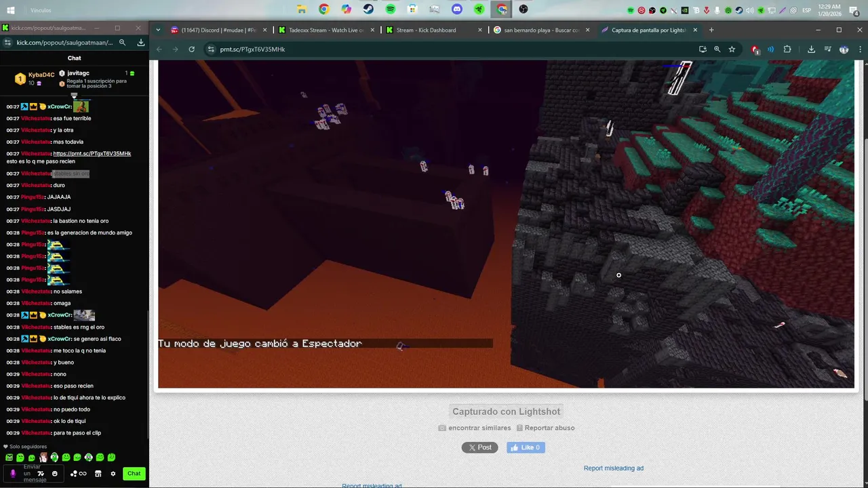The image size is (868, 488).
Task: Click the zoom icon in Kick popout address bar
Action: click(x=123, y=42)
